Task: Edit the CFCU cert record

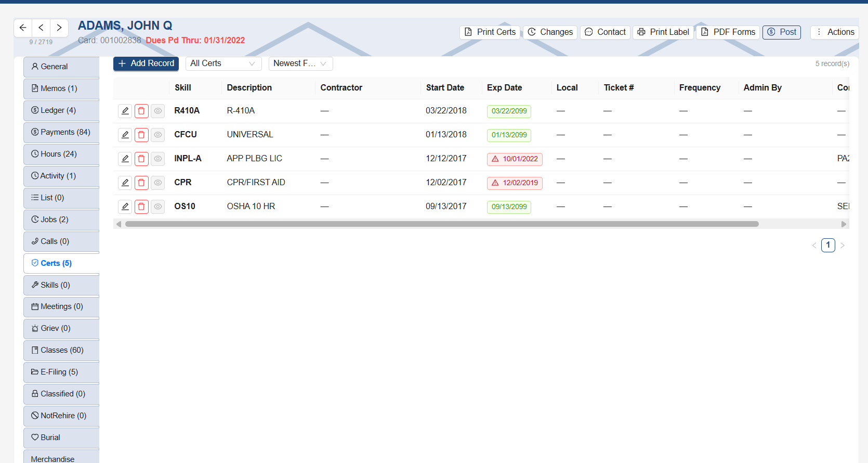Action: [125, 135]
